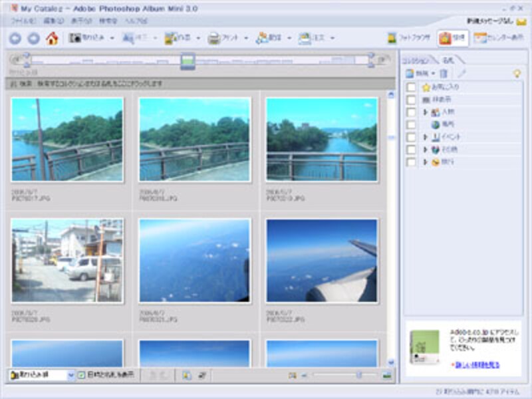Viewport: 532px width, 399px height.
Task: Click the trash icon in the tags panel
Action: (x=444, y=73)
